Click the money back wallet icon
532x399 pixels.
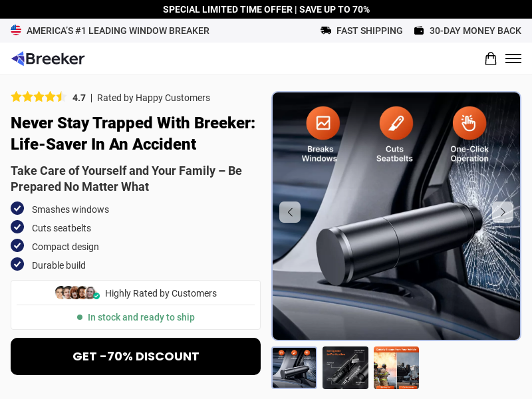(x=419, y=31)
